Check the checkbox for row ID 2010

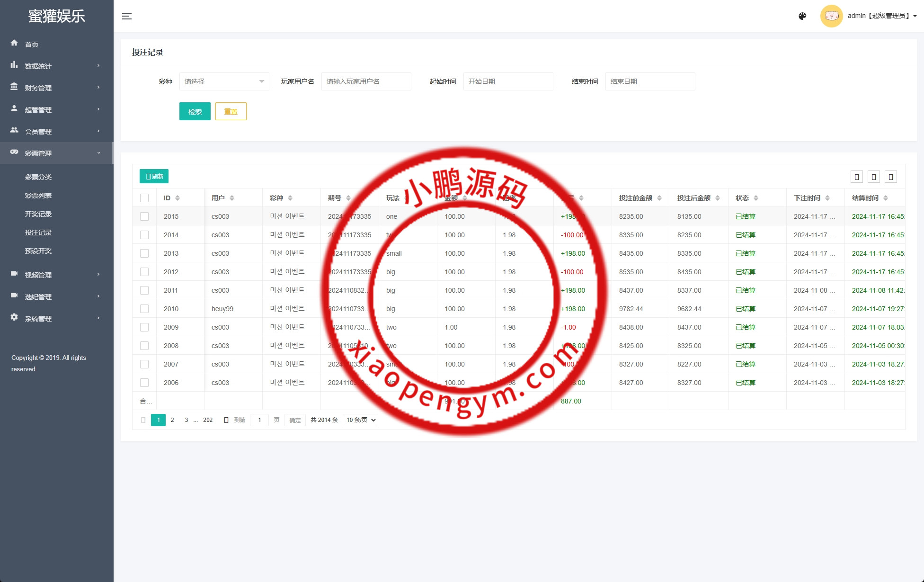144,309
